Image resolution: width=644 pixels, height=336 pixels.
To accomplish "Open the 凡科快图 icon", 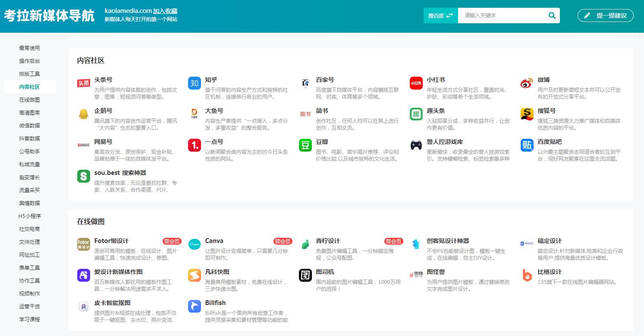I will (x=195, y=275).
